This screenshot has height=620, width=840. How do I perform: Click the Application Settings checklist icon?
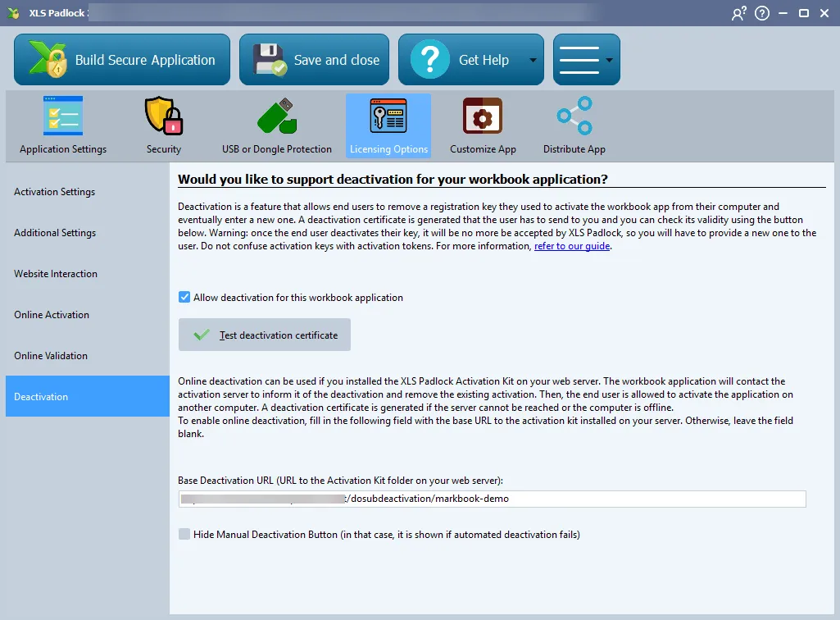pyautogui.click(x=63, y=116)
